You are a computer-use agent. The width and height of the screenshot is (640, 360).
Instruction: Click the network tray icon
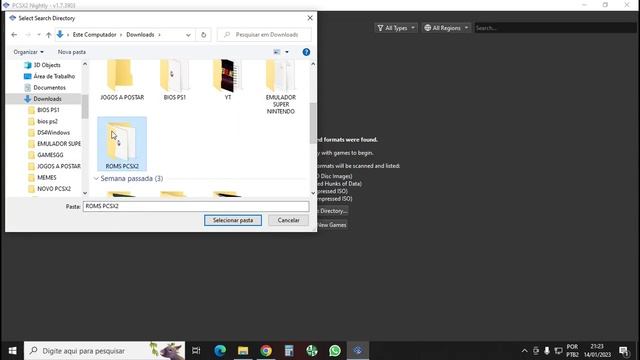[x=558, y=351]
